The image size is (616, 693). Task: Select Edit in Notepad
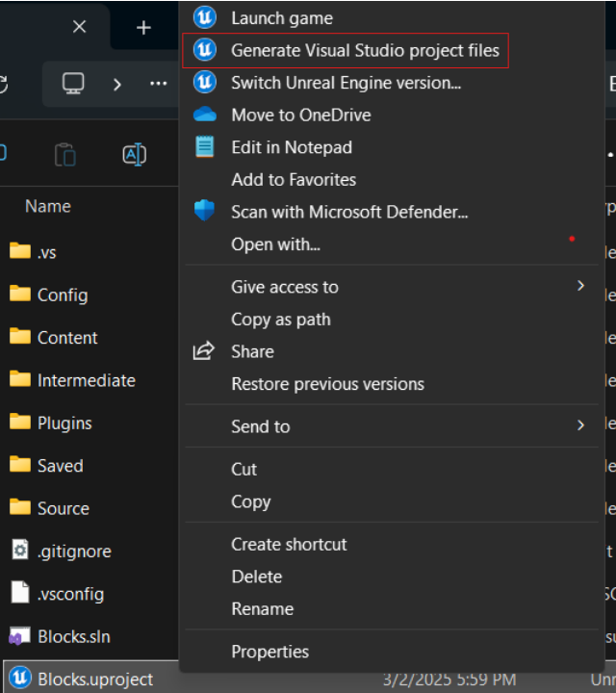coord(292,147)
